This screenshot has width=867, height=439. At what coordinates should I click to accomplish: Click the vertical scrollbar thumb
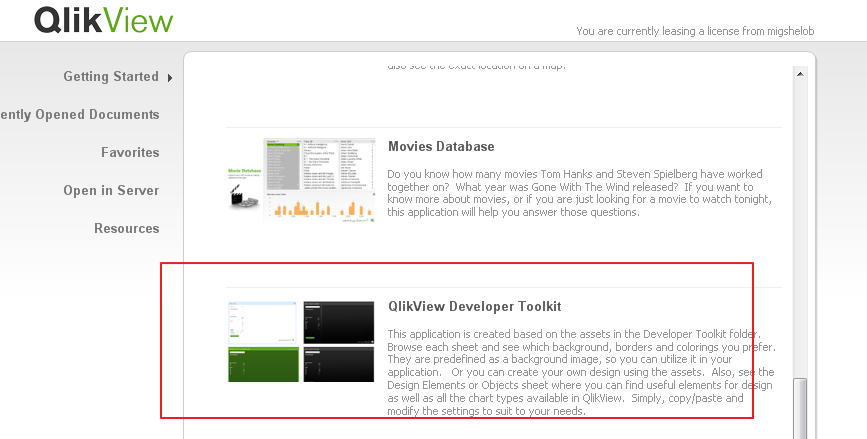[x=800, y=408]
